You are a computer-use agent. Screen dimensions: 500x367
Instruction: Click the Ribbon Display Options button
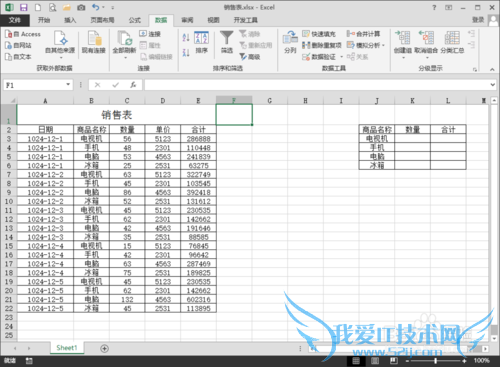(x=448, y=7)
